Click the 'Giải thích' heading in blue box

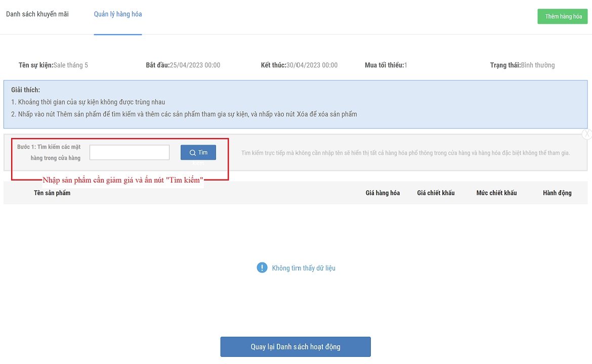26,90
